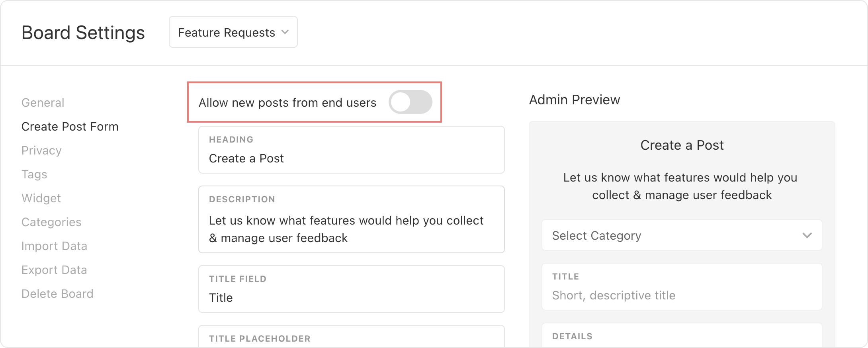Click the Title Placeholder field
The image size is (868, 348).
[x=352, y=336]
